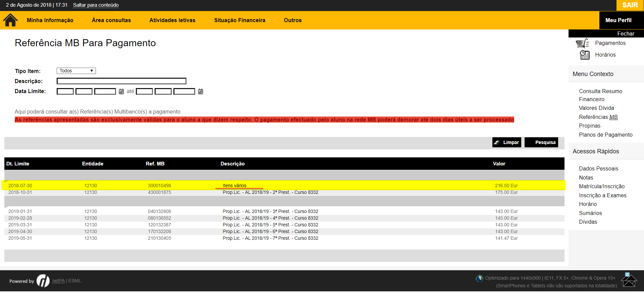The image size is (644, 293).
Task: Open the Inscrição a Exames quick link
Action: 602,195
